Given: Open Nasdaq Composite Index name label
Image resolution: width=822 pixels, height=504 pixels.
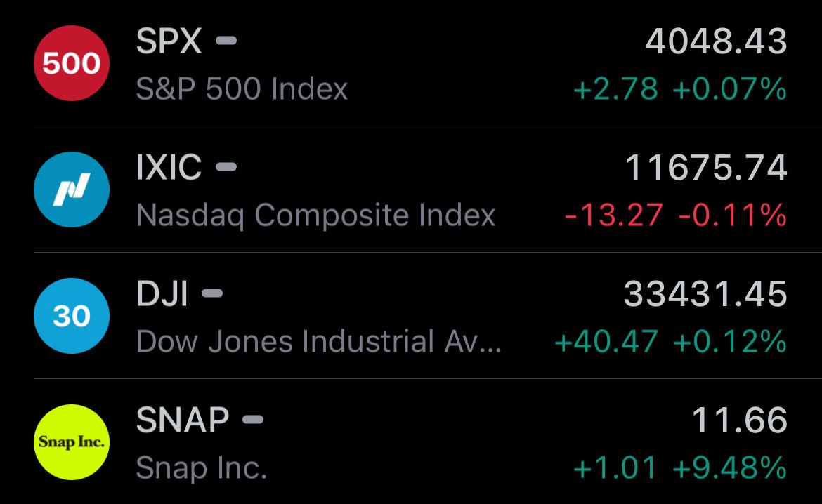Looking at the screenshot, I should [x=315, y=216].
